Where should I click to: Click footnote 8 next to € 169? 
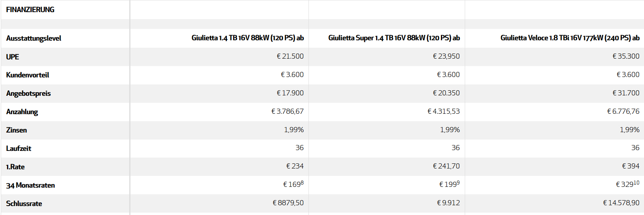coord(302,183)
